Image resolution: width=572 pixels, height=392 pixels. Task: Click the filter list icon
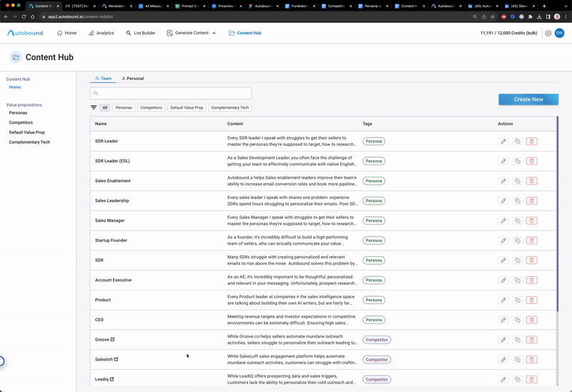[94, 107]
